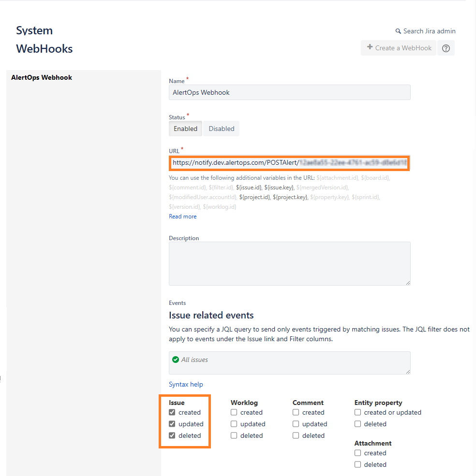Check Entity property created or updated
Screen dimensions: 476x476
358,412
